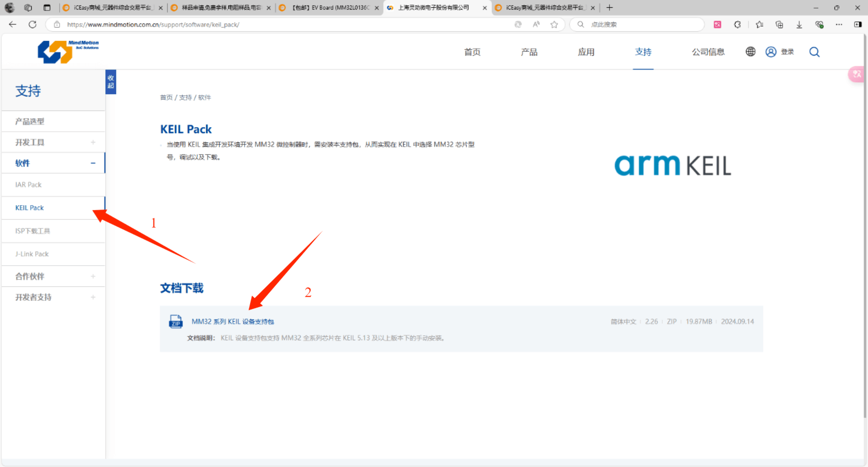Add page to favorites star icon
Screen dimensions: 868x467
554,24
